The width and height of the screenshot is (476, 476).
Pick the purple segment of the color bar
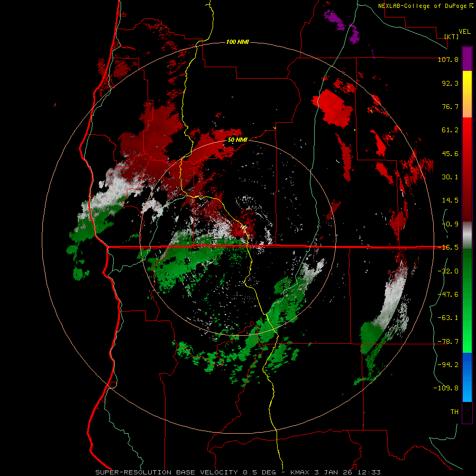(467, 59)
